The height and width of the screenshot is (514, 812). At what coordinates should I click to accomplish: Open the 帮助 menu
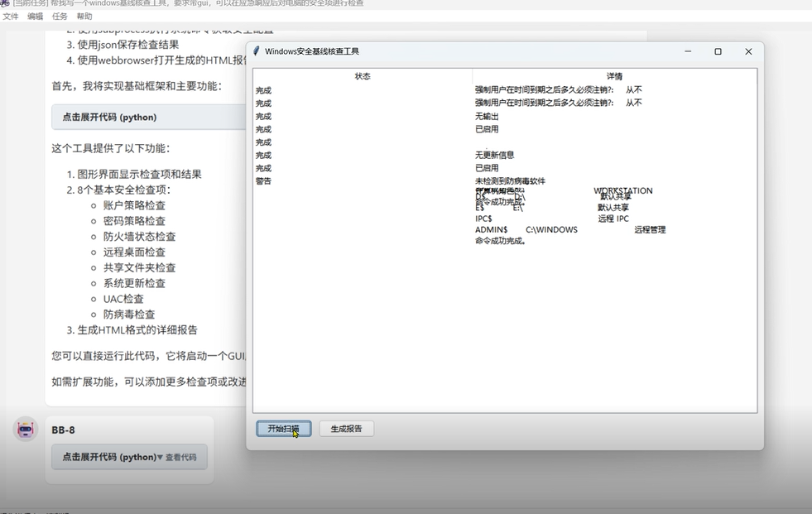[x=84, y=17]
